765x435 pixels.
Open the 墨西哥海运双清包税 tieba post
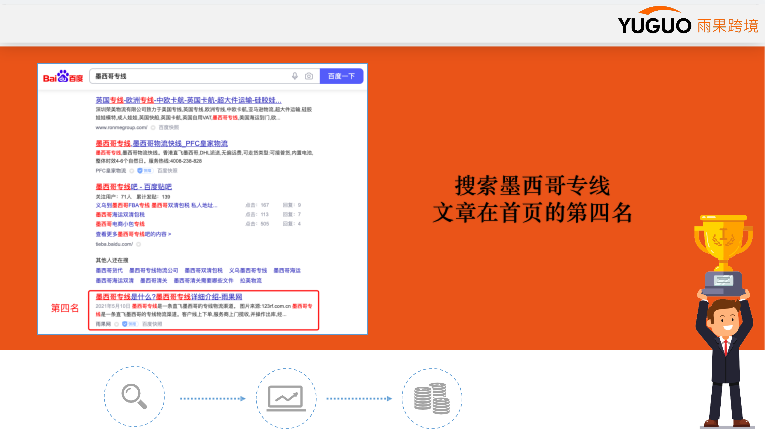(120, 215)
